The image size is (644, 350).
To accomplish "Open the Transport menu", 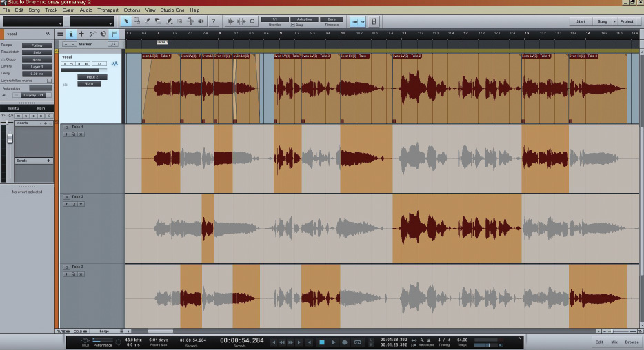I will pos(108,10).
